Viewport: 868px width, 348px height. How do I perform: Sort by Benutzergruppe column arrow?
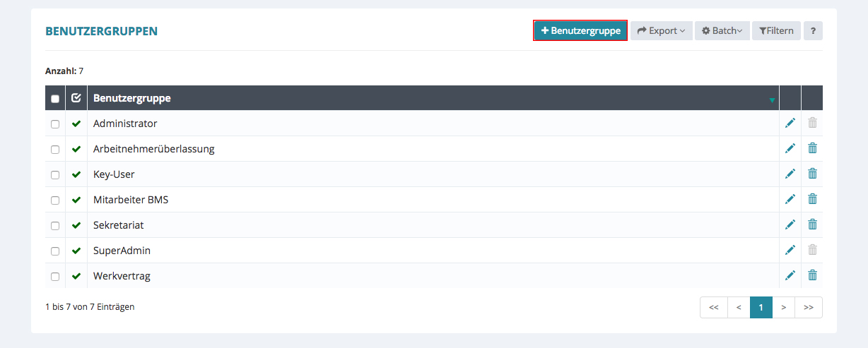tap(772, 100)
